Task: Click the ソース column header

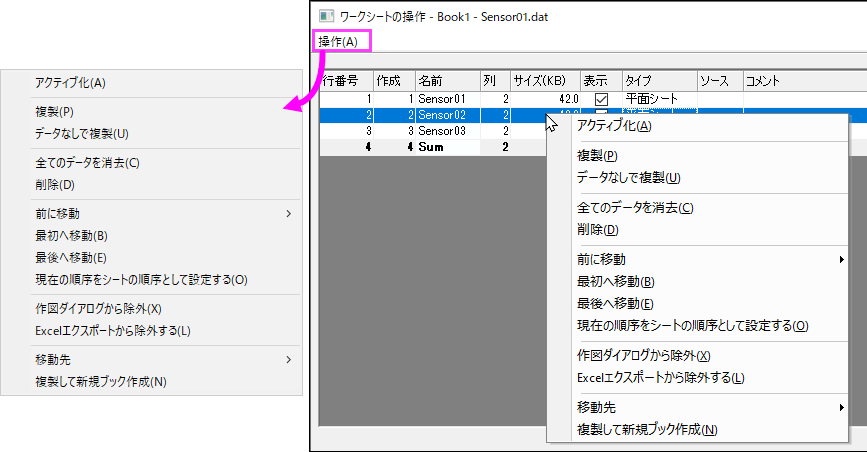Action: coord(720,81)
